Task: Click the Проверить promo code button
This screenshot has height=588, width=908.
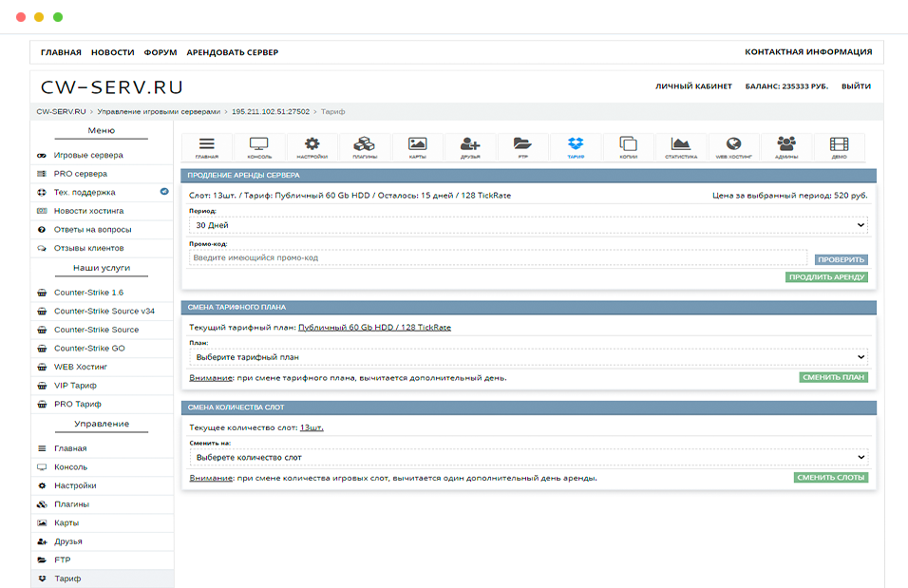Action: click(841, 259)
